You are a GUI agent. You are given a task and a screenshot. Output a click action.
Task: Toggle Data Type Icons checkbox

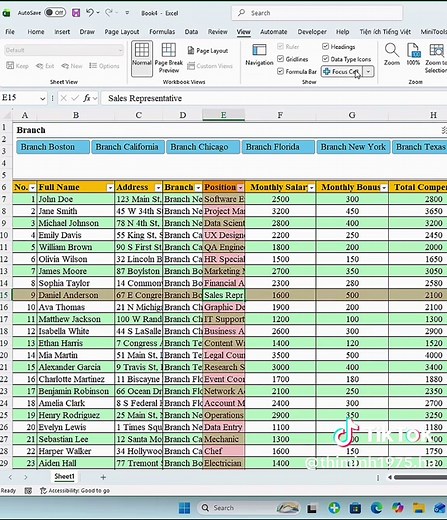[325, 59]
